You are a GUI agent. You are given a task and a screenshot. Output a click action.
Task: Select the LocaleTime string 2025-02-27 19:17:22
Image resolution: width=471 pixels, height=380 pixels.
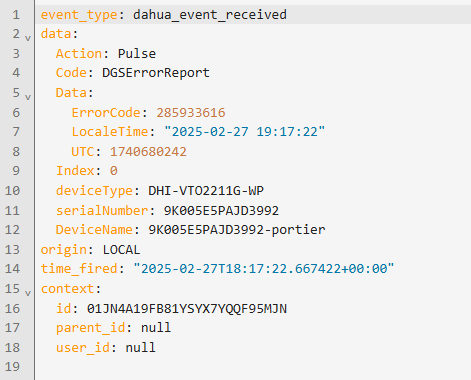245,132
